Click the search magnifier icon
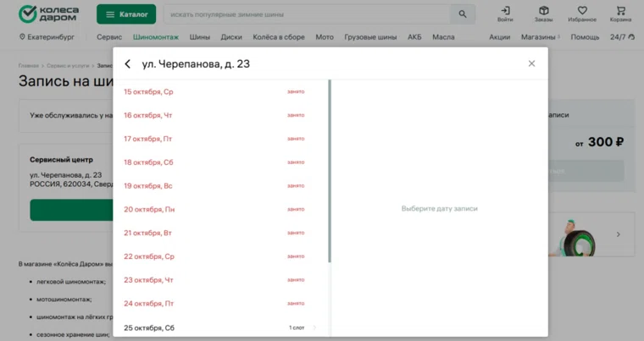The height and width of the screenshot is (341, 644). [x=462, y=14]
